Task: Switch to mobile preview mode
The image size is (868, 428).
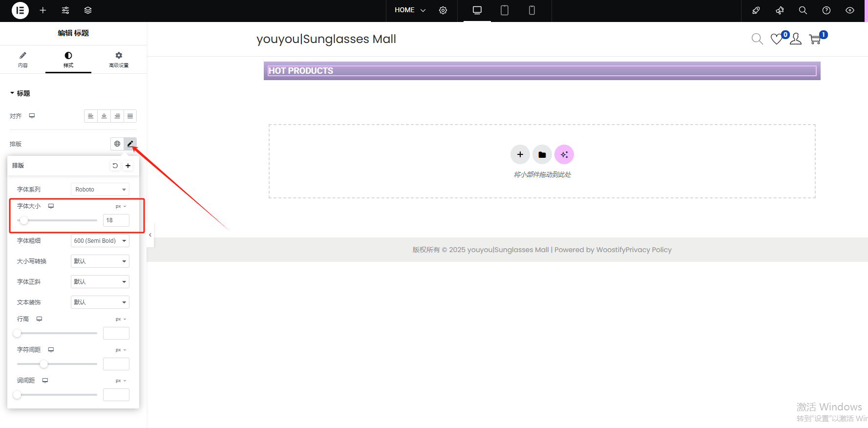Action: [x=532, y=10]
